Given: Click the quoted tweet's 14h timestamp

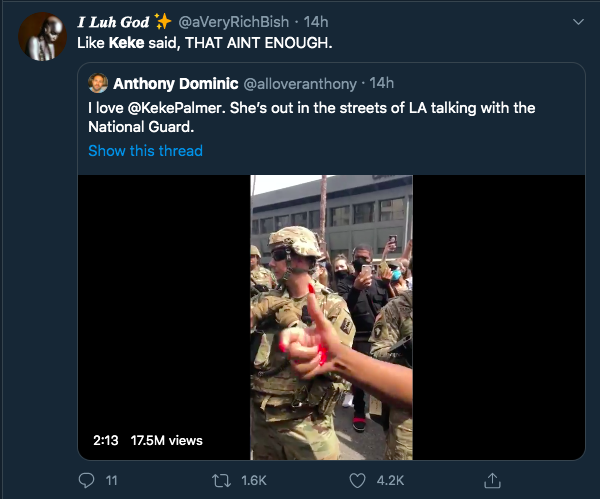Looking at the screenshot, I should 382,83.
